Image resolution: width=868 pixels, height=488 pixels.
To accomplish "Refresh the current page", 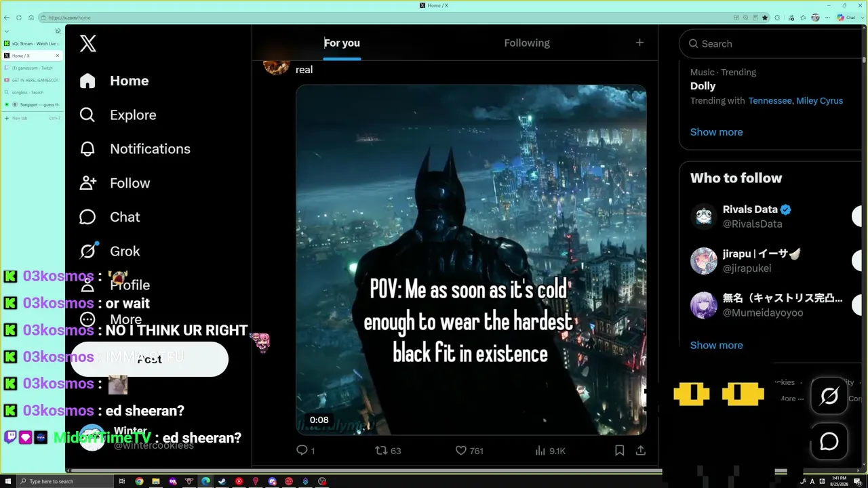I will (x=19, y=18).
